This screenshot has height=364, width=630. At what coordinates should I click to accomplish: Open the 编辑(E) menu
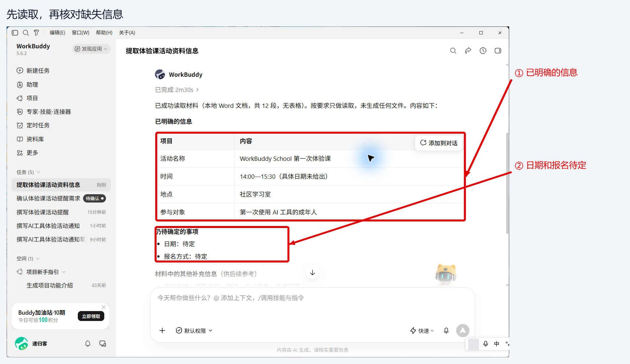(57, 32)
